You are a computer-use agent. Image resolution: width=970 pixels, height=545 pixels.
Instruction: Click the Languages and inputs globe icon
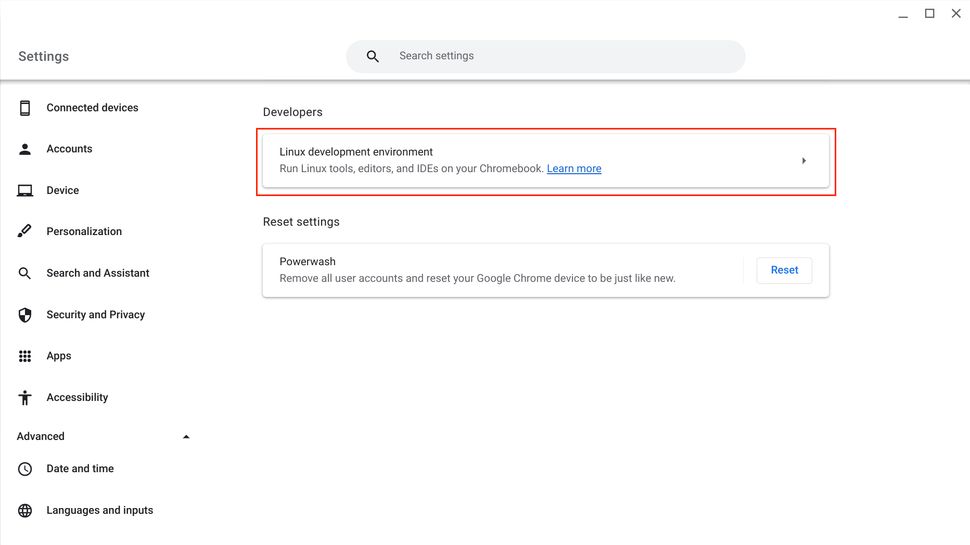click(25, 510)
